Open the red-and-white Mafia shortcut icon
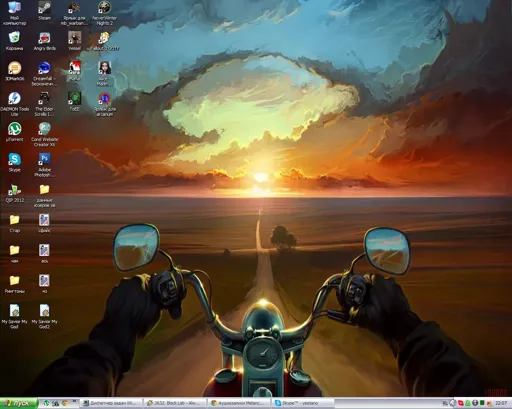 (x=74, y=71)
